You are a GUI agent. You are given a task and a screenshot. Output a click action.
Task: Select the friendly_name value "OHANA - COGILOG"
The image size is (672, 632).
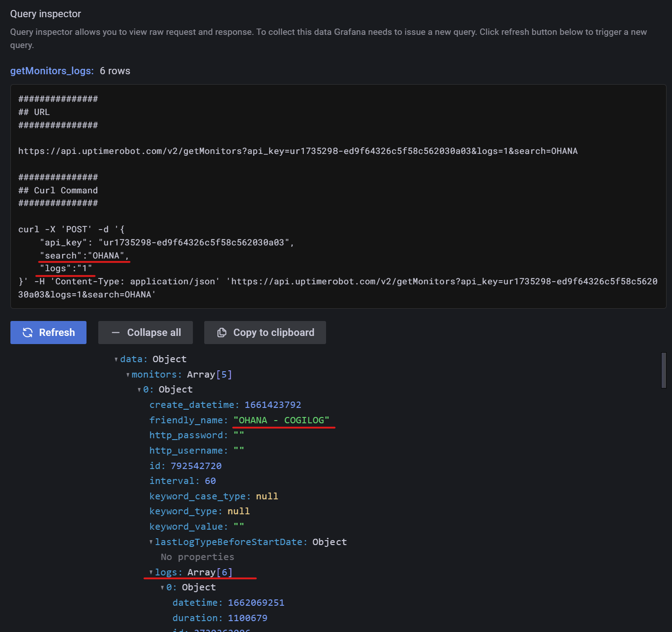click(282, 420)
